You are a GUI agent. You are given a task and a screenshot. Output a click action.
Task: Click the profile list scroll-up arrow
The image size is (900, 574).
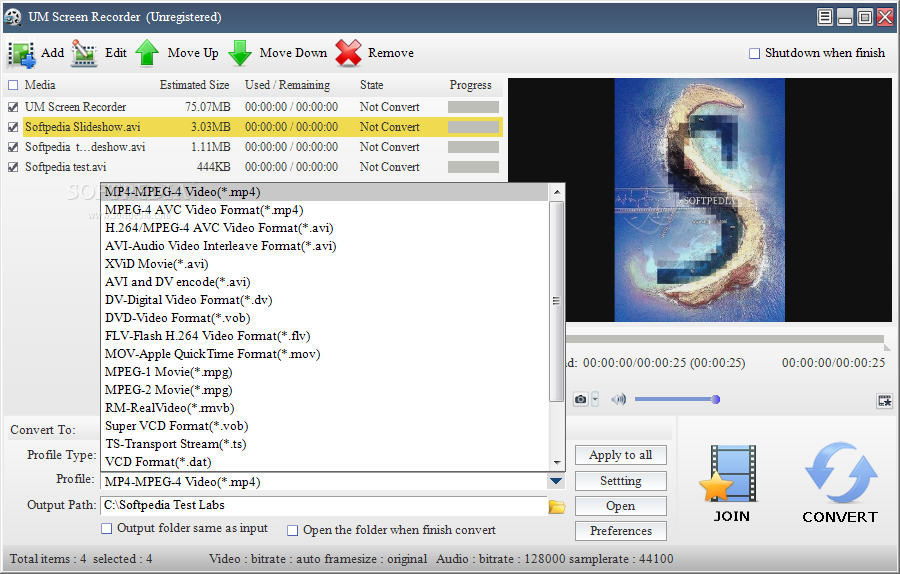pos(556,192)
